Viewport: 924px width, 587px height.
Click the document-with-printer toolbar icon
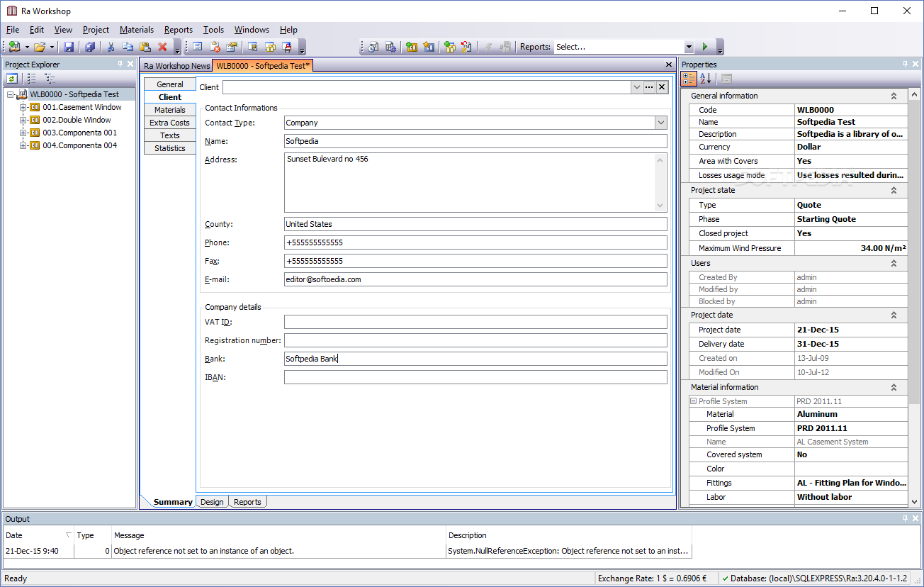point(287,47)
